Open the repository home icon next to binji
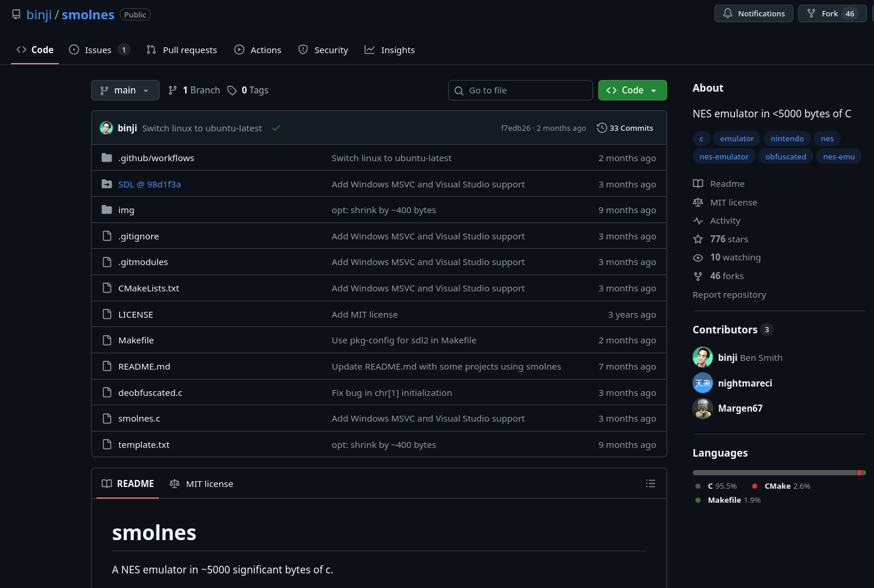 [x=16, y=14]
